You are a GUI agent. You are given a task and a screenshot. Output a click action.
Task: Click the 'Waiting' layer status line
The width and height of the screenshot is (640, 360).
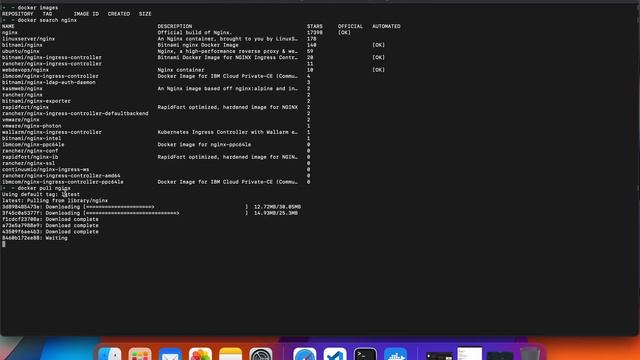pos(35,238)
